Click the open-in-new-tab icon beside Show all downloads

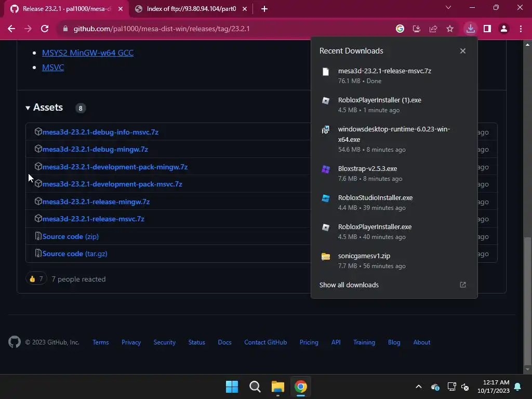[463, 285]
